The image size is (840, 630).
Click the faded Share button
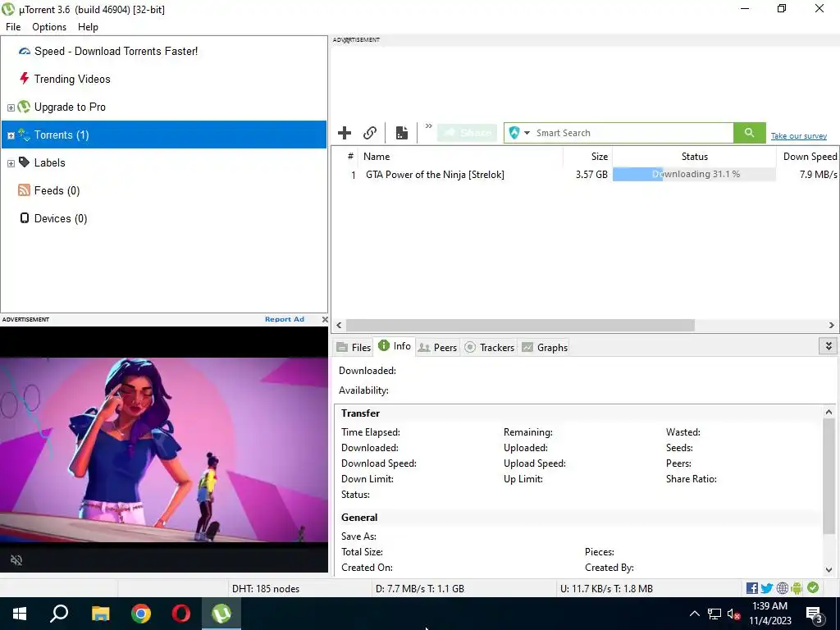(x=467, y=133)
